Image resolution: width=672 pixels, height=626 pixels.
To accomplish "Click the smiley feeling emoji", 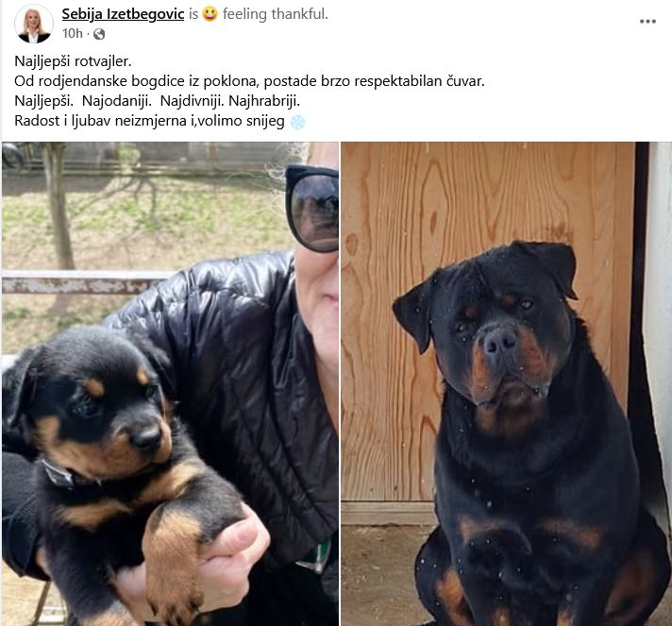I will tap(210, 14).
